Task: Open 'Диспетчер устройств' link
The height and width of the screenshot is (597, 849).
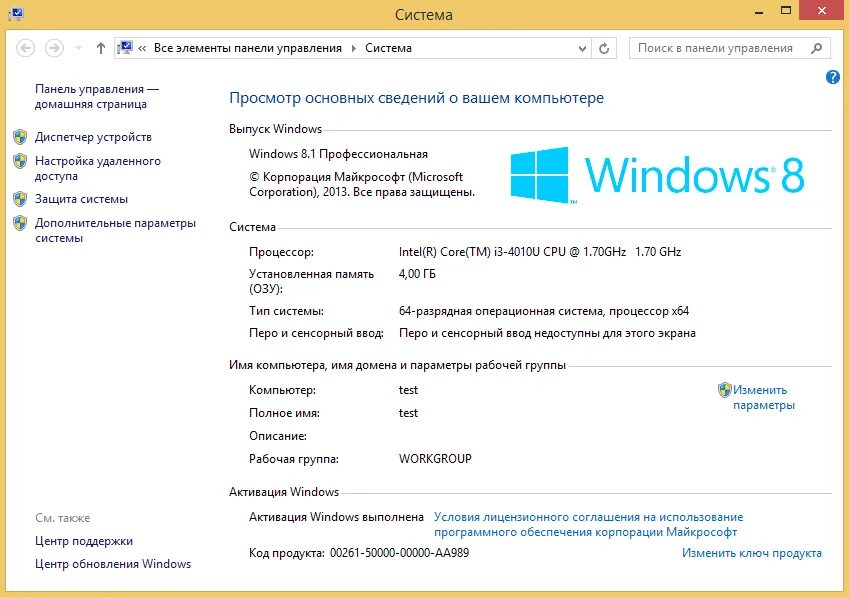Action: tap(93, 137)
